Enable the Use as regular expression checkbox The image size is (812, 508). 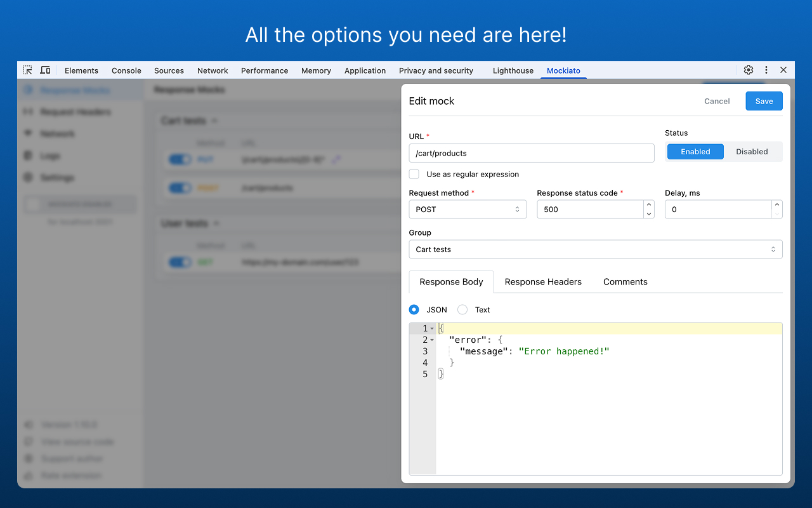click(x=414, y=173)
